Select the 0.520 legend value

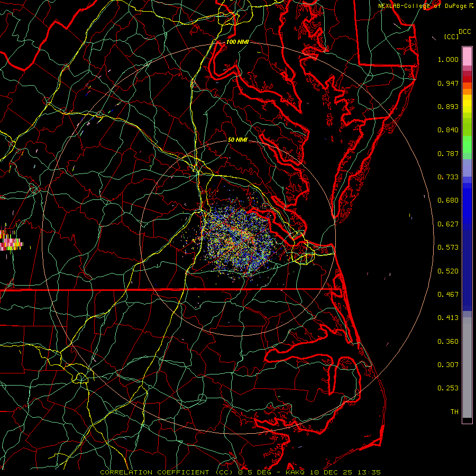click(448, 271)
